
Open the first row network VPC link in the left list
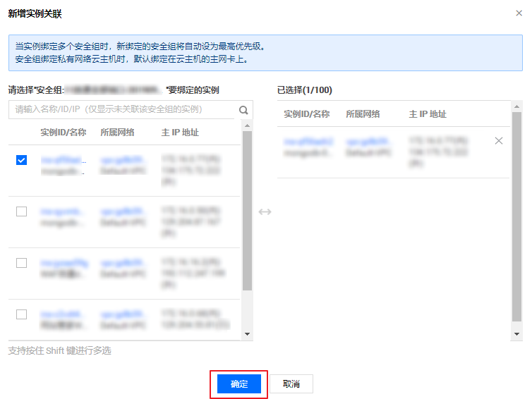[x=123, y=159]
